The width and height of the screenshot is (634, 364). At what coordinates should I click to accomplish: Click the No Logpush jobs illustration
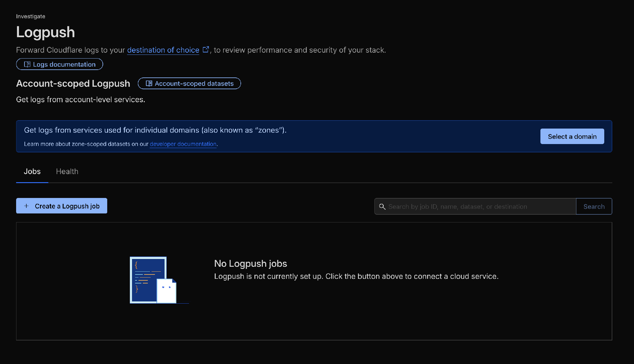[159, 280]
